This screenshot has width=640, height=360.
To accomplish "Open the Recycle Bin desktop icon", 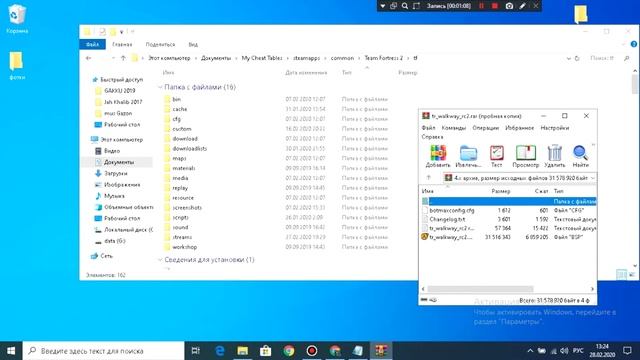I will pyautogui.click(x=17, y=19).
